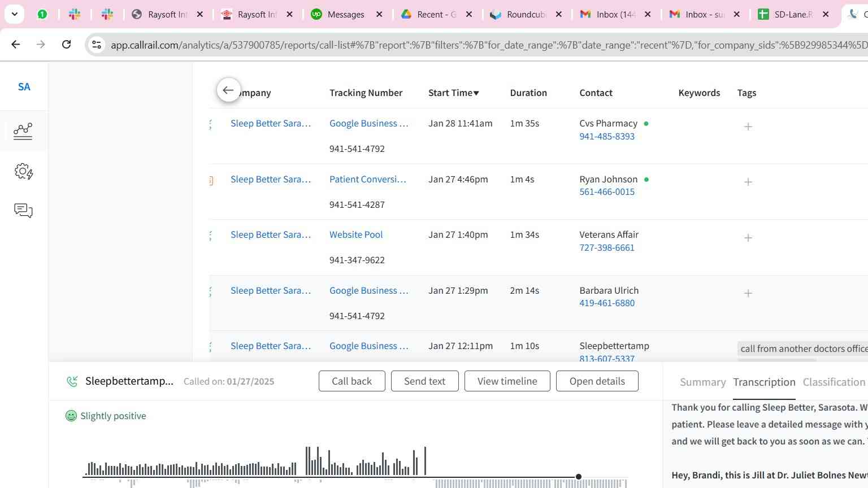Open Ryan Johnson number 561-466-0015

(x=607, y=191)
